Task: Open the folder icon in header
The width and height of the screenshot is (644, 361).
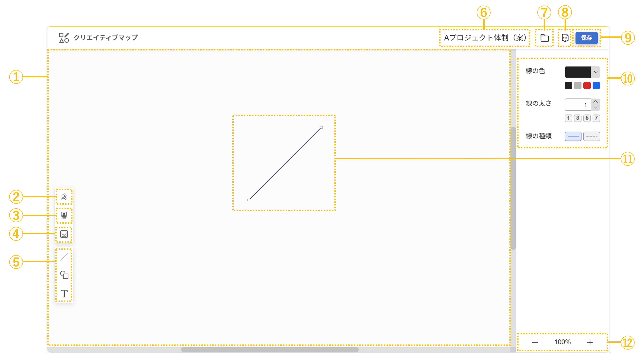Action: point(544,38)
